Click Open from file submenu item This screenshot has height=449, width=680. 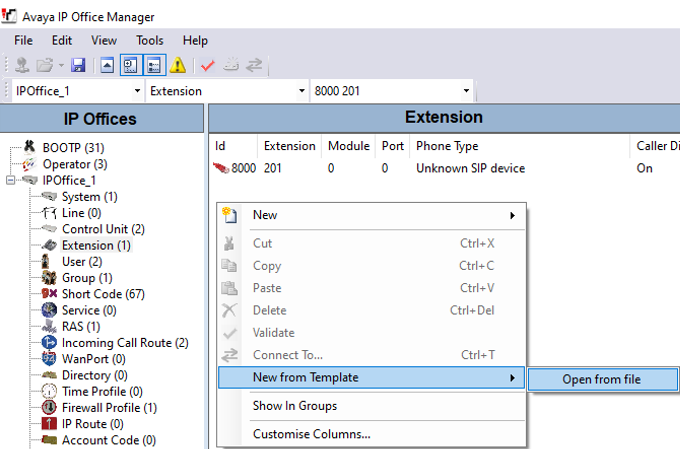pyautogui.click(x=602, y=379)
